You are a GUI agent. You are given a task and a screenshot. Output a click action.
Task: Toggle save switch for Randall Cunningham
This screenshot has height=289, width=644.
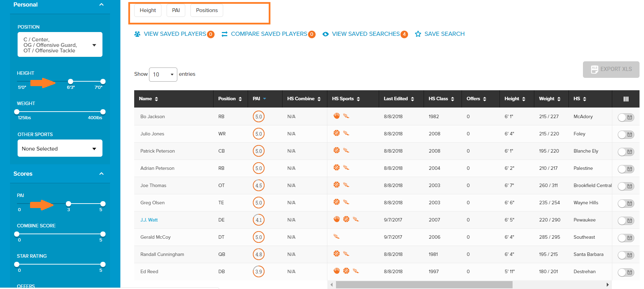626,255
